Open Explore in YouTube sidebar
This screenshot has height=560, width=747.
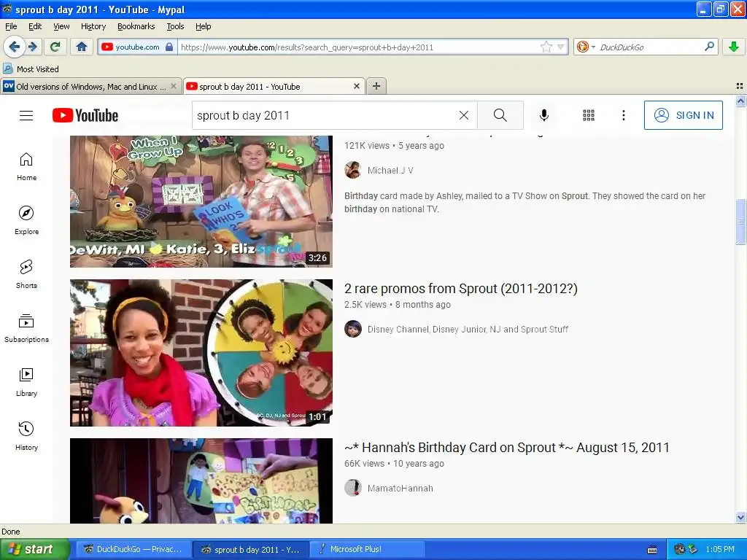click(x=27, y=220)
